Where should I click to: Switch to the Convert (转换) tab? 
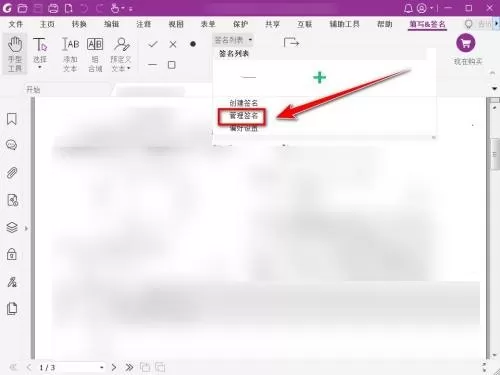(x=79, y=24)
